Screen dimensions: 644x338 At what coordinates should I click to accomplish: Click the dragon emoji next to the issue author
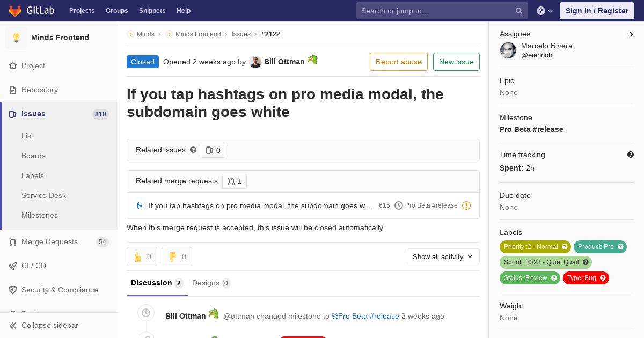pyautogui.click(x=312, y=60)
